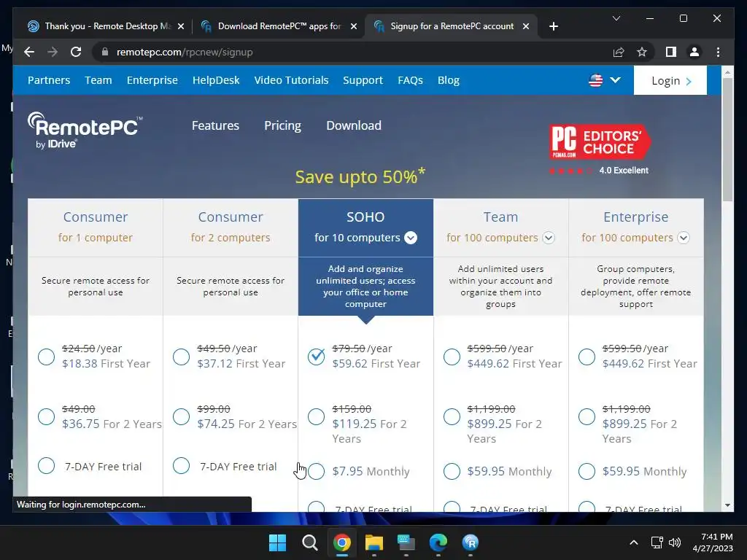Viewport: 747px width, 560px height.
Task: Click the RemotePC logo
Action: [85, 131]
